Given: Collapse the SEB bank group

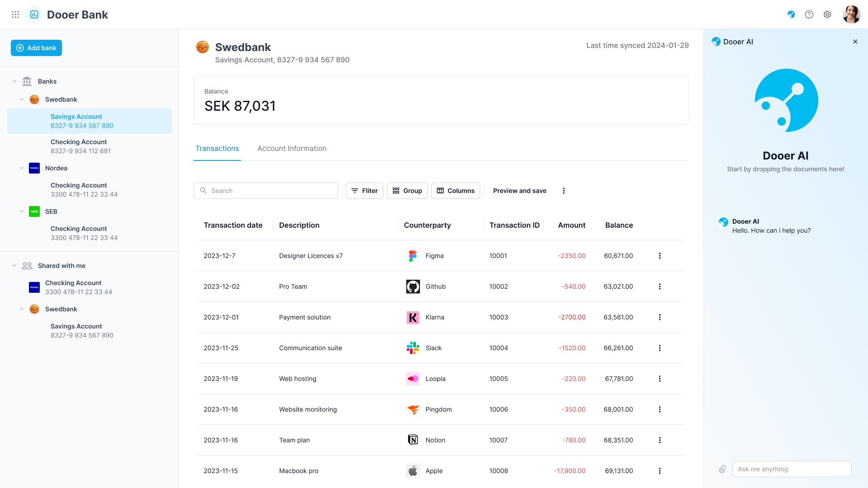Looking at the screenshot, I should (x=22, y=211).
